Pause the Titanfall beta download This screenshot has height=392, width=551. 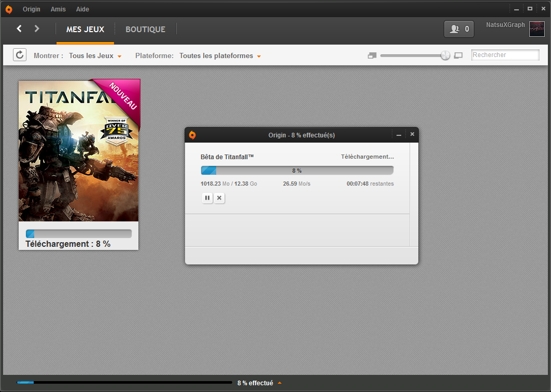click(x=207, y=198)
